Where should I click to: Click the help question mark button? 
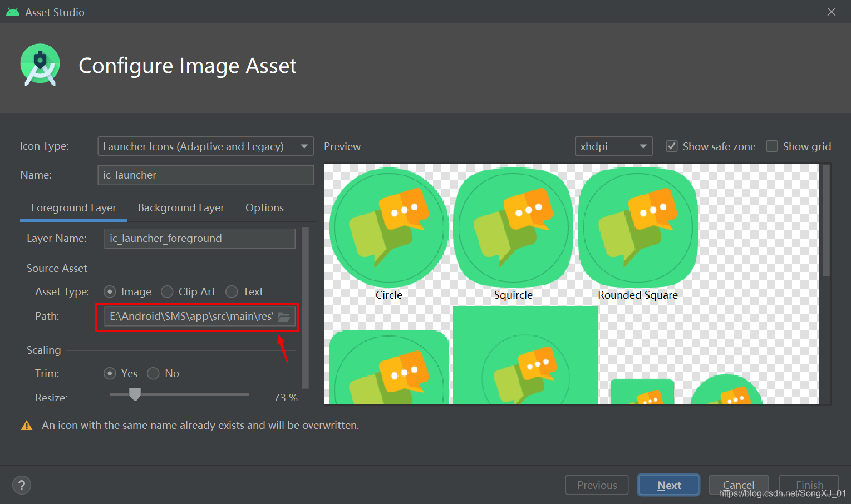click(x=22, y=485)
